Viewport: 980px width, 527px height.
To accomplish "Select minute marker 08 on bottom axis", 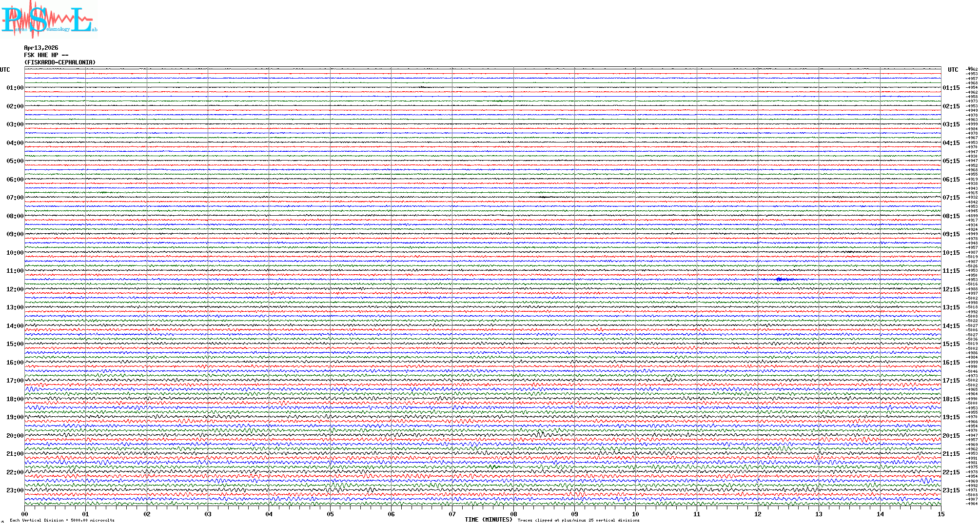I will (x=513, y=514).
